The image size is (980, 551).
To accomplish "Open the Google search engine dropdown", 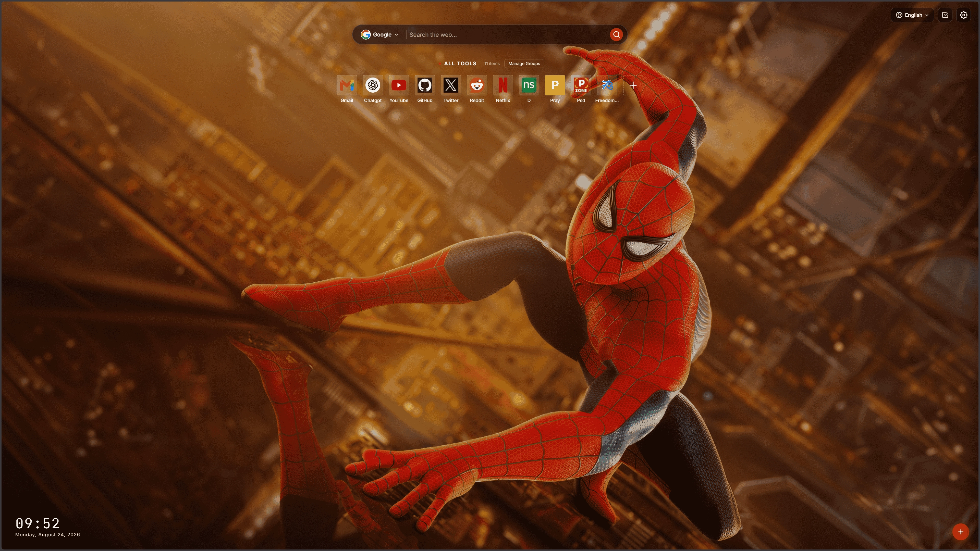I will tap(380, 35).
